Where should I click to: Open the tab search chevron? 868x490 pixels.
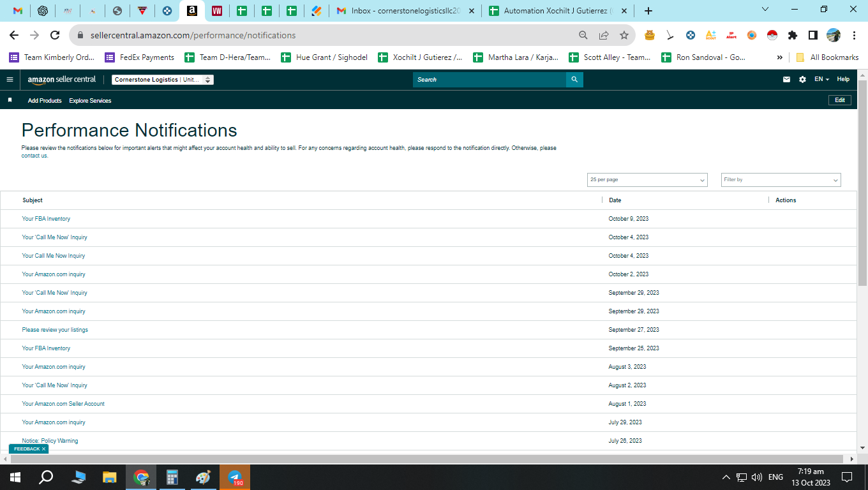pyautogui.click(x=767, y=9)
